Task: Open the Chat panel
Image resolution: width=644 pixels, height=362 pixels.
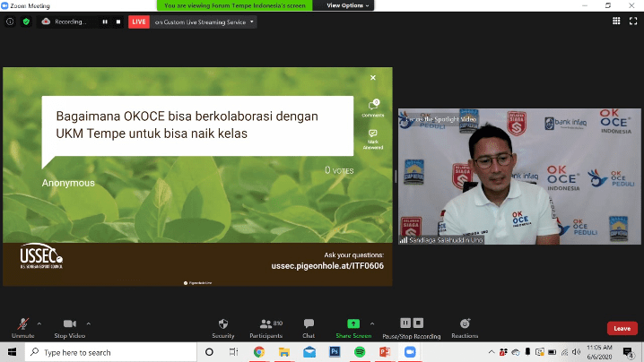Action: pyautogui.click(x=309, y=324)
